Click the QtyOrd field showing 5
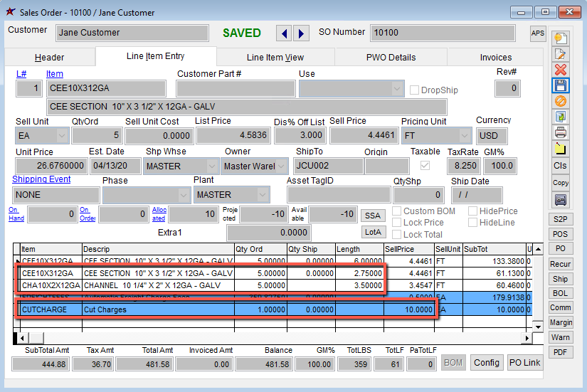The height and width of the screenshot is (392, 587). pos(97,136)
